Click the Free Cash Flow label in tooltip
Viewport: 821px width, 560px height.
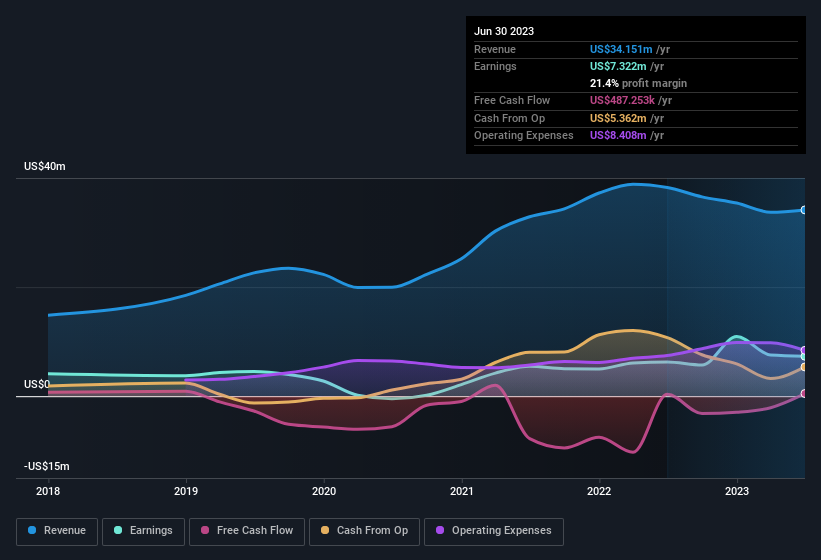[512, 100]
